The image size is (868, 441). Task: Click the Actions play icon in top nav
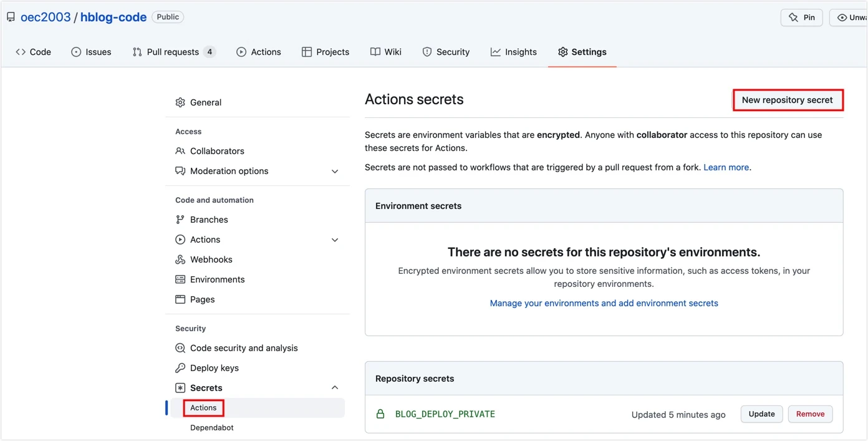241,52
